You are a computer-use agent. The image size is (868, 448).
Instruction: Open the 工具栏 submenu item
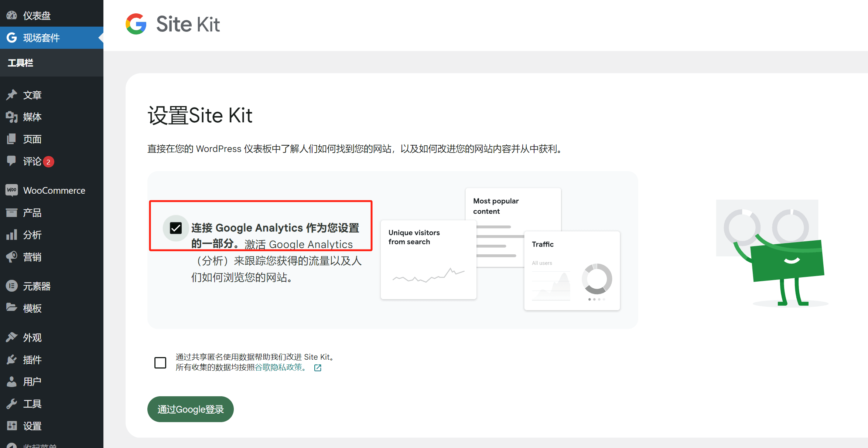[20, 63]
